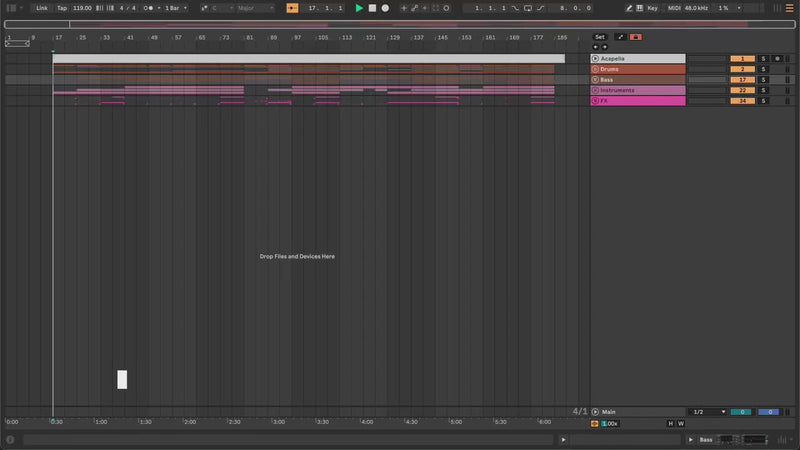Click the automation mode button beside Set
Image resolution: width=800 pixels, height=450 pixels.
point(620,37)
